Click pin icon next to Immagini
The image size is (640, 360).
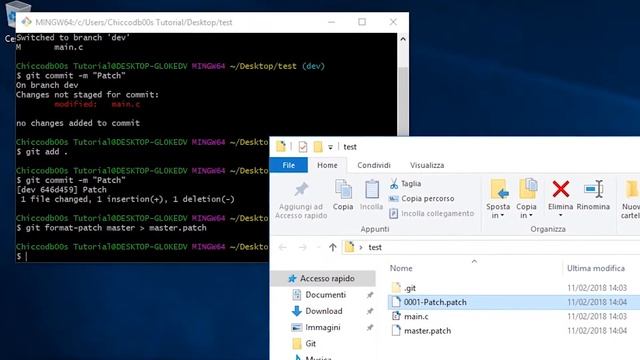[x=370, y=327]
